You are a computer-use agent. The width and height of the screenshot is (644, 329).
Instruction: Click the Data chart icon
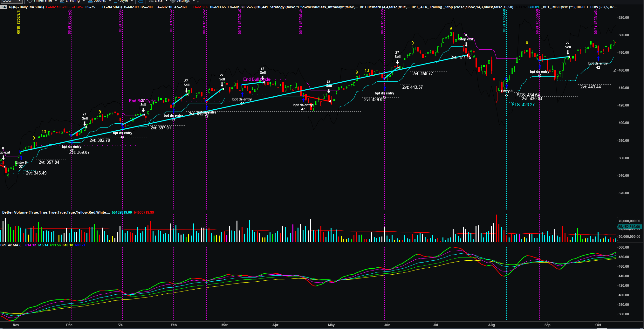151,1
